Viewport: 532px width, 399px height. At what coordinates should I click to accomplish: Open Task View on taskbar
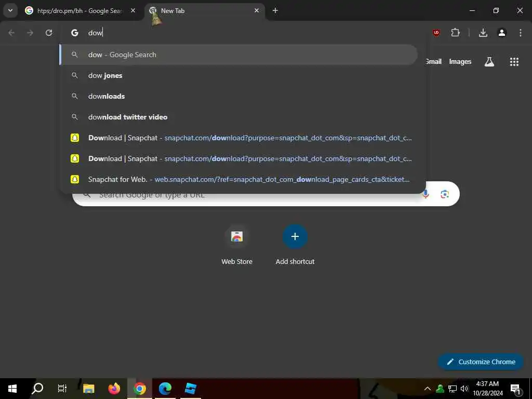[62, 389]
